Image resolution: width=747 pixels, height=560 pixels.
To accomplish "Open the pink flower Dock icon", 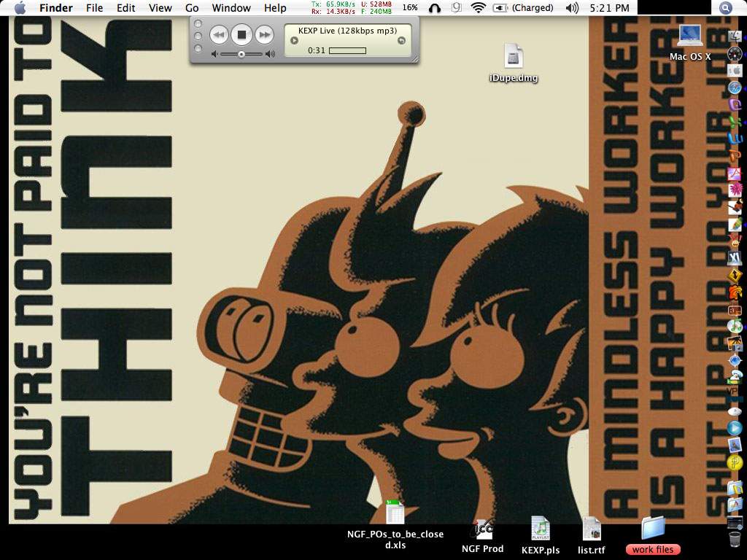I will point(735,190).
